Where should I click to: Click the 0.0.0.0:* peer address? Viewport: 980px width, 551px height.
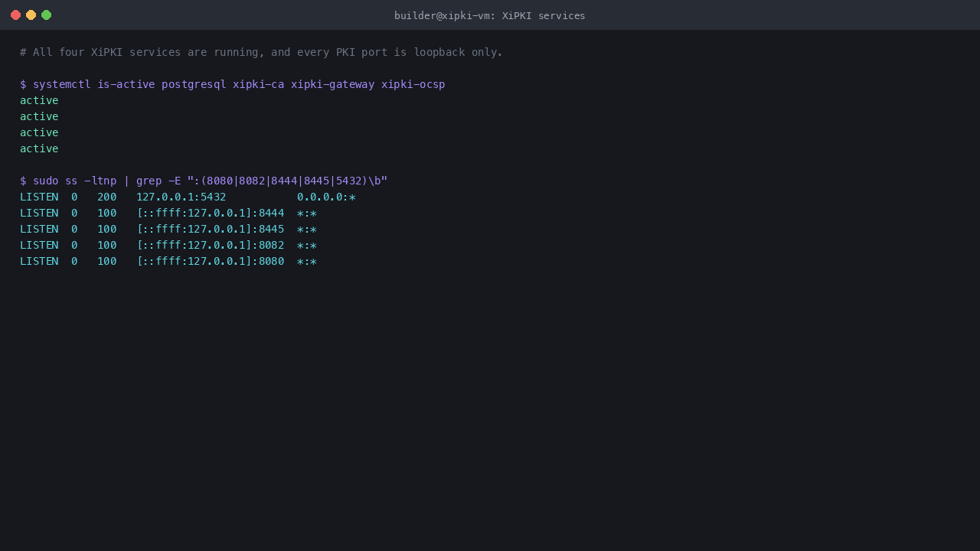[326, 197]
